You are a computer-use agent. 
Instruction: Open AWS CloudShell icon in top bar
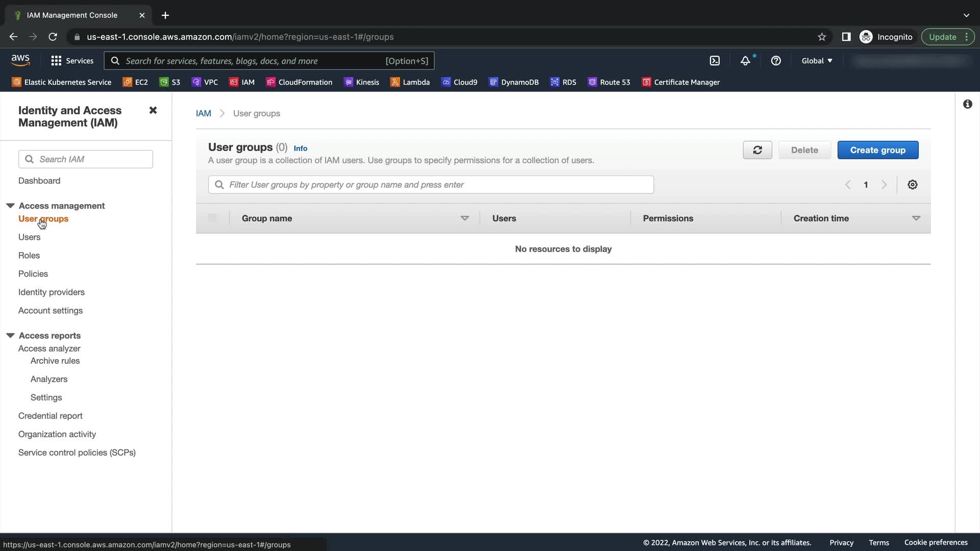[715, 61]
